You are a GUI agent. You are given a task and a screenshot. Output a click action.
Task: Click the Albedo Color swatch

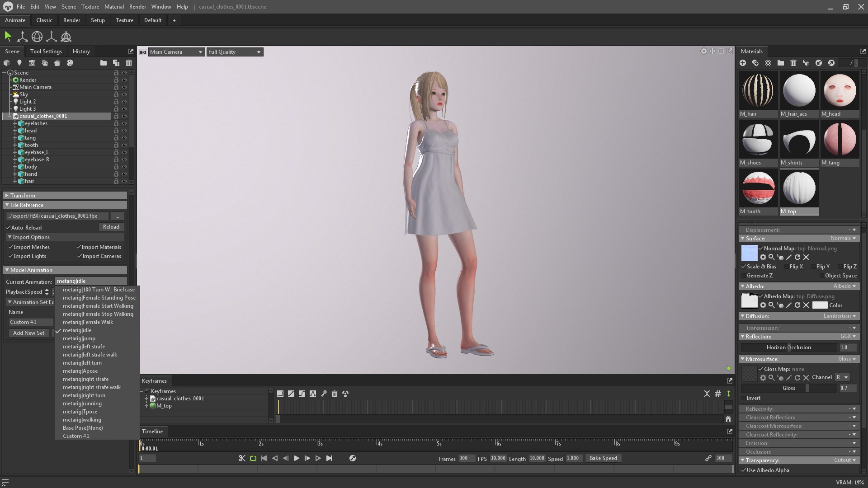[x=820, y=305]
